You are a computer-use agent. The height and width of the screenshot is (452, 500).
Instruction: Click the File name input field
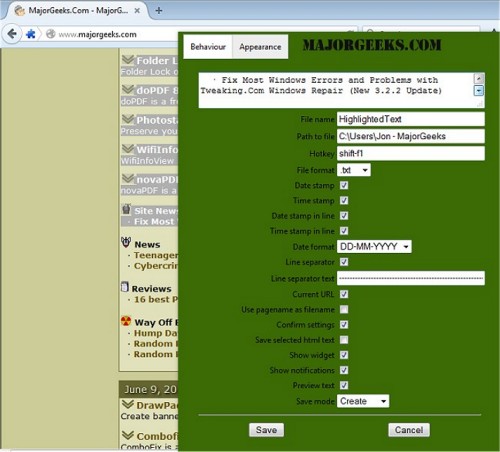point(411,119)
